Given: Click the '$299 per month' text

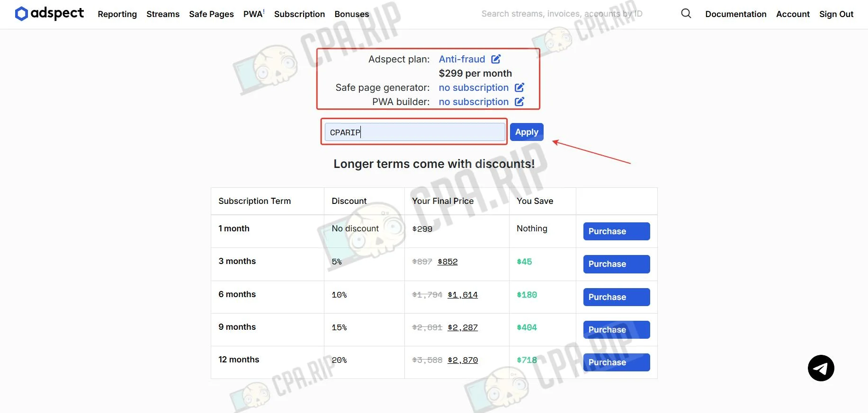Looking at the screenshot, I should 475,73.
